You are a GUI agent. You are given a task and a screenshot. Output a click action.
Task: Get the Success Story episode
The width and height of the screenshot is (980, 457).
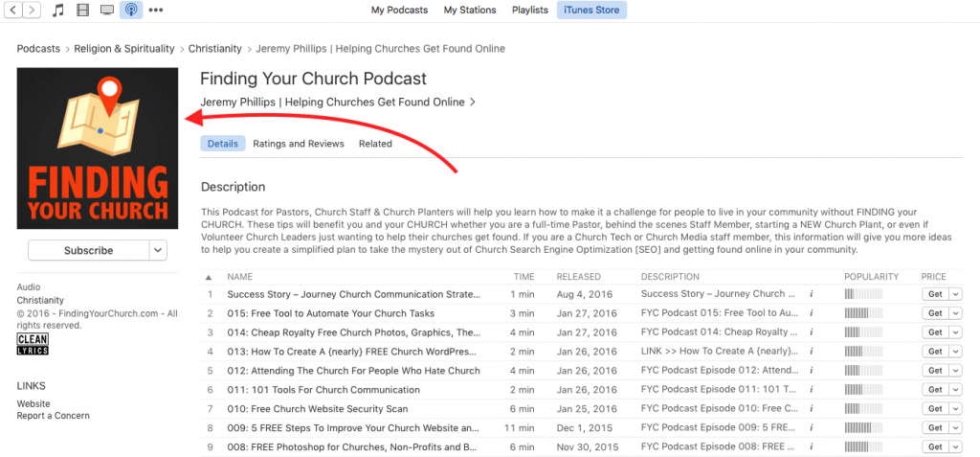[x=936, y=294]
